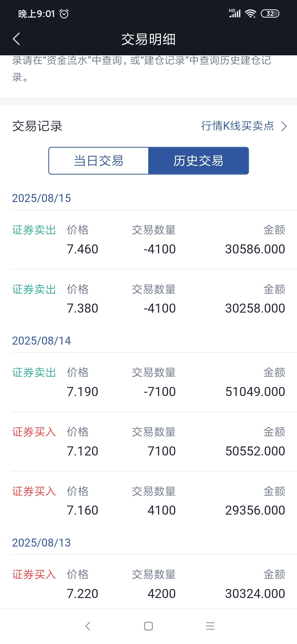Tap the Android back navigation button

coord(88,626)
